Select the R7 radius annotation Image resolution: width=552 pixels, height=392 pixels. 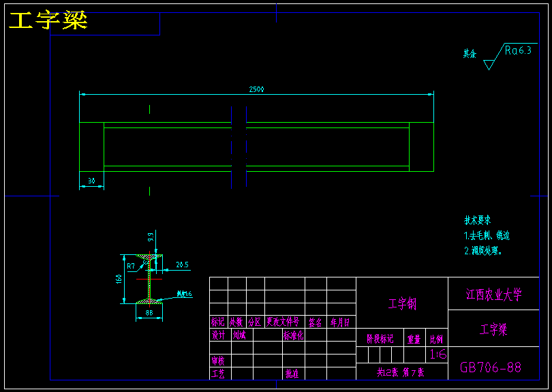coord(131,267)
